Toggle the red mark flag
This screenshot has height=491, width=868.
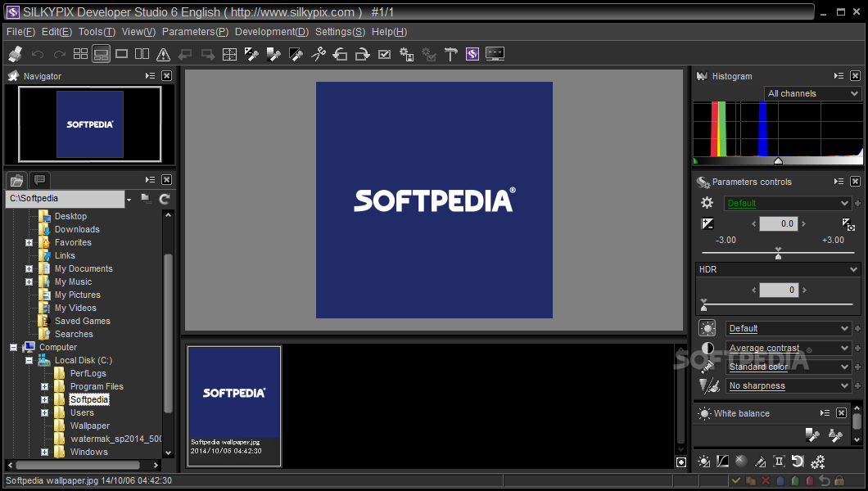(810, 480)
